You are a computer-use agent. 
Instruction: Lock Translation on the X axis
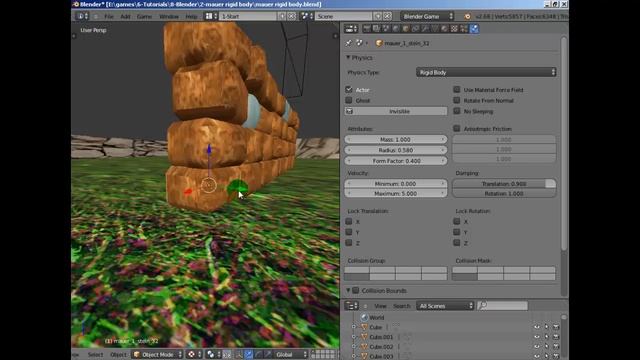click(349, 221)
